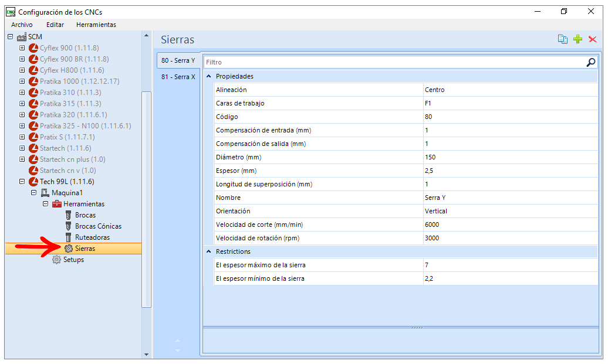Select Startech cn plus (1.0) item
The image size is (608, 364).
click(73, 159)
